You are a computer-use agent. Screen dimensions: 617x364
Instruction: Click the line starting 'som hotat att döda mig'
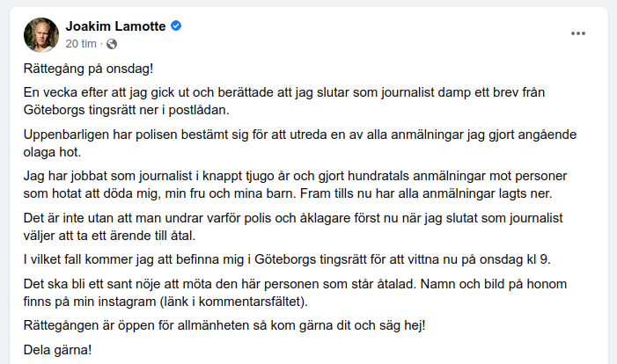(x=288, y=193)
